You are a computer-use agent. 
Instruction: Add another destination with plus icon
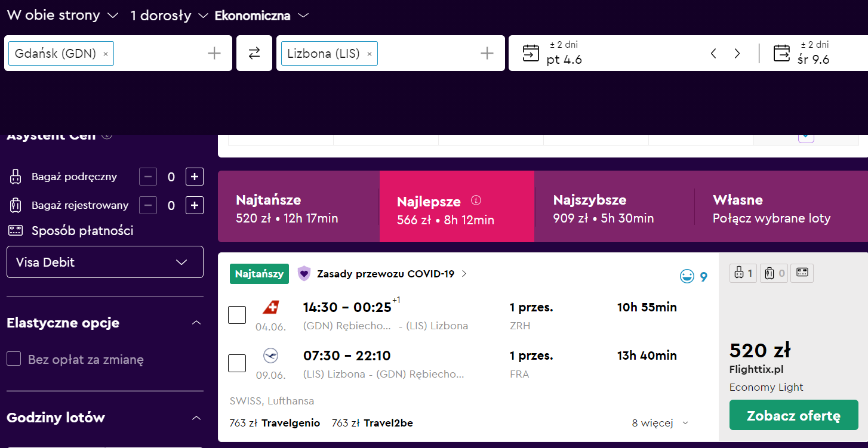(x=487, y=54)
